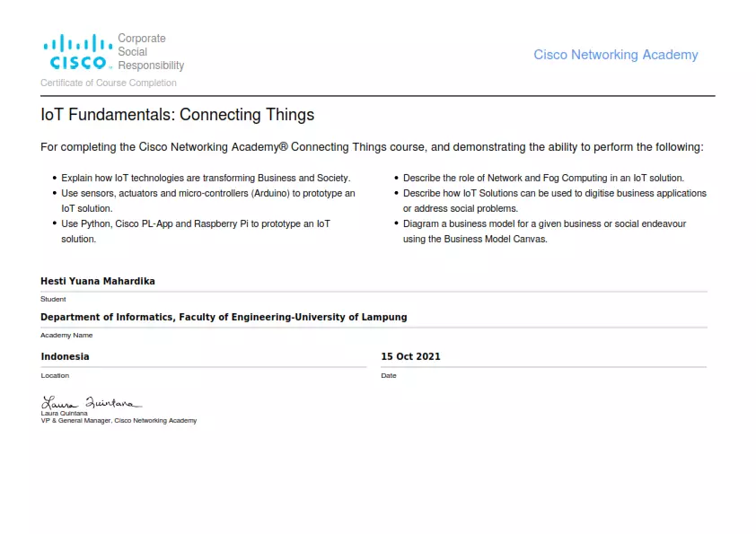The width and height of the screenshot is (756, 534).
Task: Select the Corporate Social Responsibility text
Action: [x=151, y=51]
